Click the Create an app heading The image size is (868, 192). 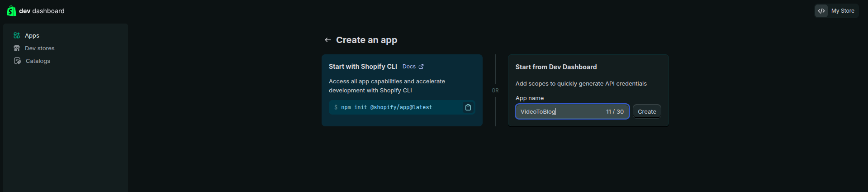366,40
